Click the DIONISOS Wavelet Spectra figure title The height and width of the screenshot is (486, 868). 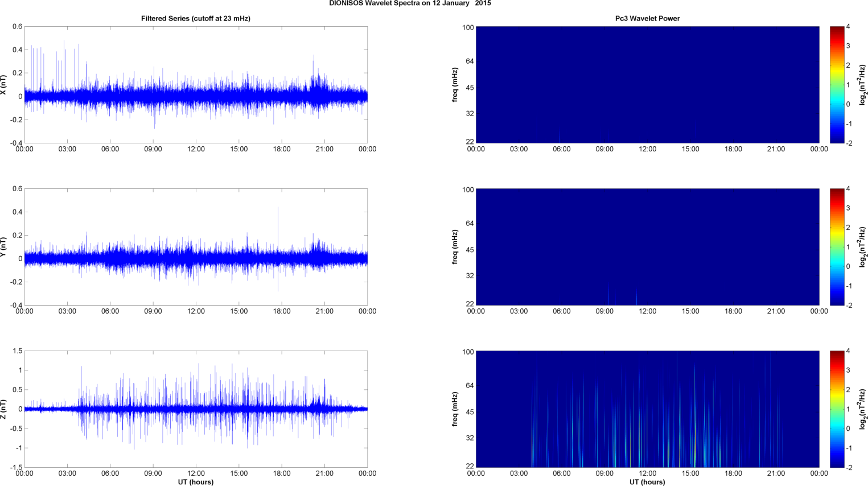click(x=410, y=3)
